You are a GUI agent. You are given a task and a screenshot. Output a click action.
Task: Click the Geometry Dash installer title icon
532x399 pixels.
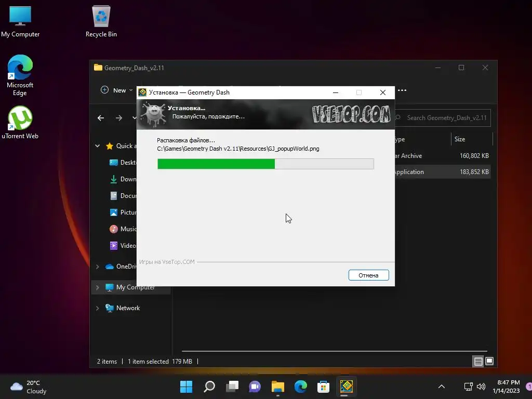point(142,92)
